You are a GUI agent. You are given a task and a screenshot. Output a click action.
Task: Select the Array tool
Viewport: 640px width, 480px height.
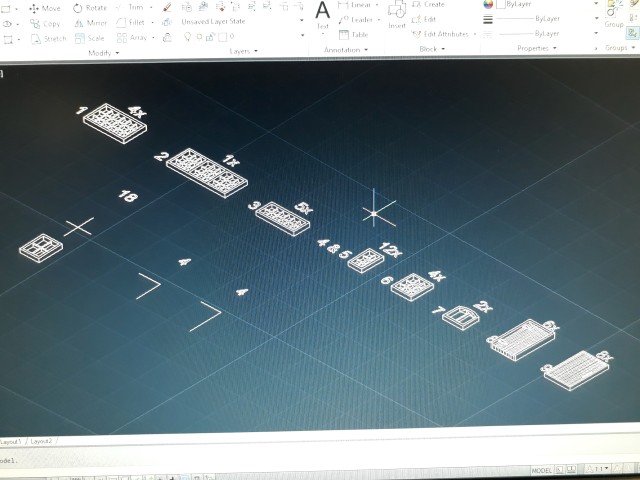pyautogui.click(x=131, y=38)
